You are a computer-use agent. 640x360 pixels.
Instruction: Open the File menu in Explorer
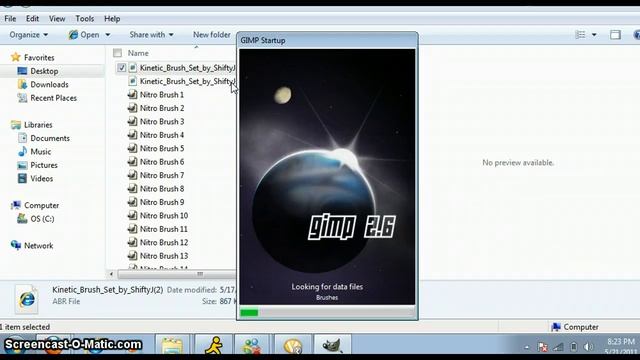(x=10, y=19)
